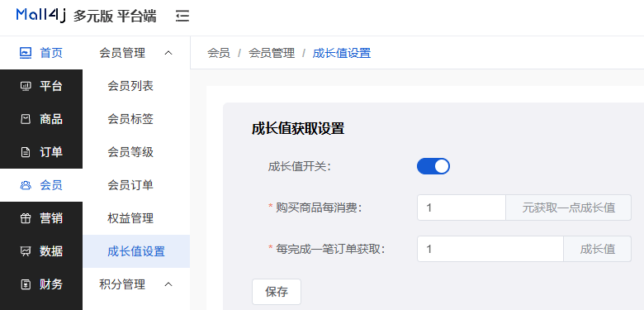Open 数据 in main navigation
This screenshot has height=310, width=644.
41,251
